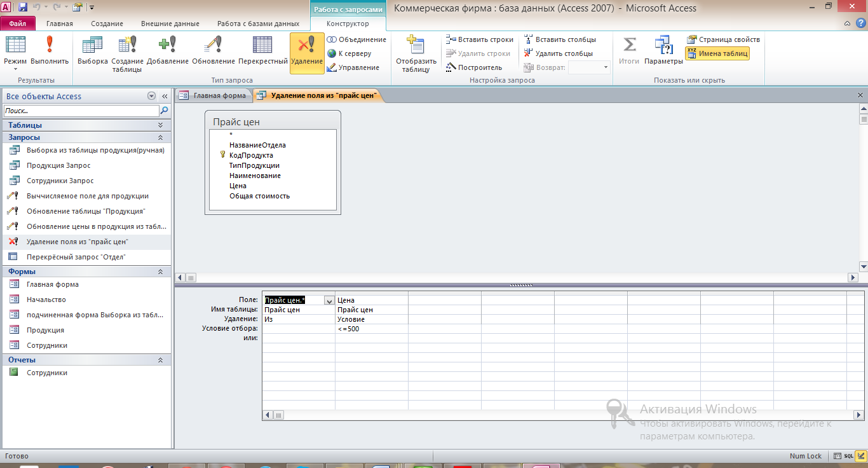Select Обновление таблицы "Продукция" query
Screen dimensions: 868x468
click(x=86, y=211)
